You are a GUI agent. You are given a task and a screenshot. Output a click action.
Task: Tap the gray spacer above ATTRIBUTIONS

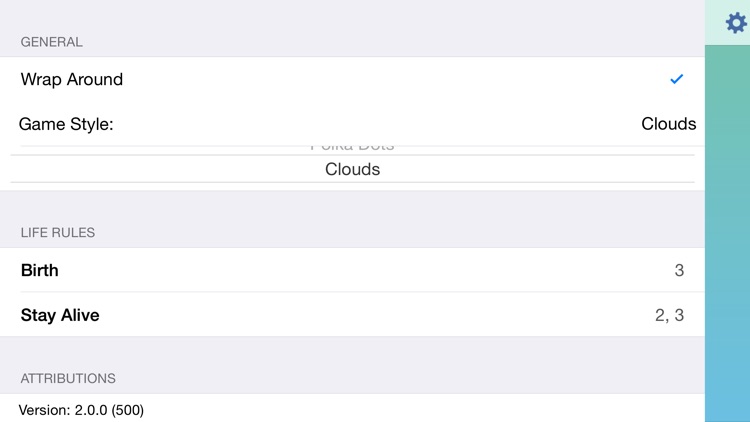352,352
